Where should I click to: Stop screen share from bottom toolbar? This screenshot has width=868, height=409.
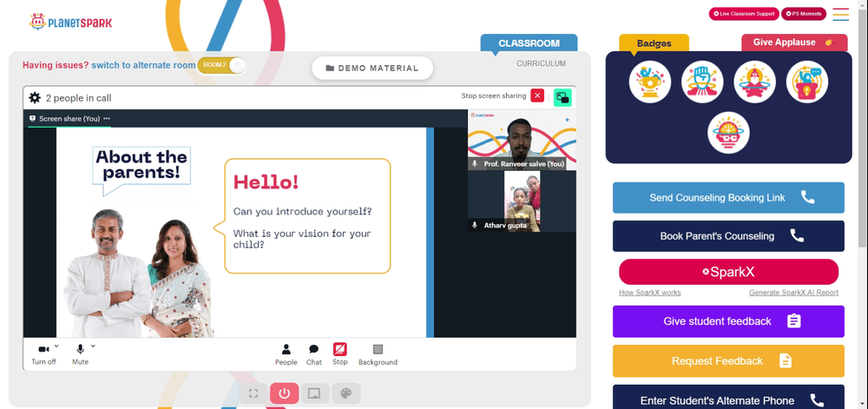(340, 354)
